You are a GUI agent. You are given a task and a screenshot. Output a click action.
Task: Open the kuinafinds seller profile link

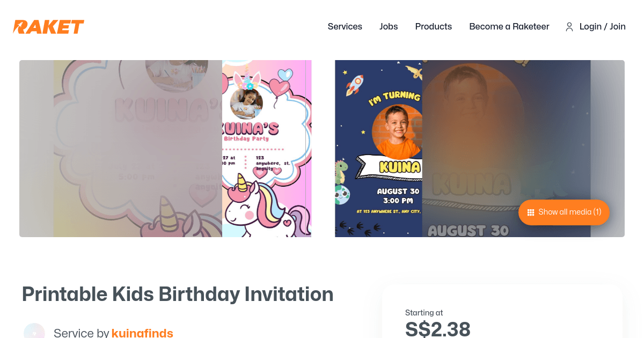point(142,333)
